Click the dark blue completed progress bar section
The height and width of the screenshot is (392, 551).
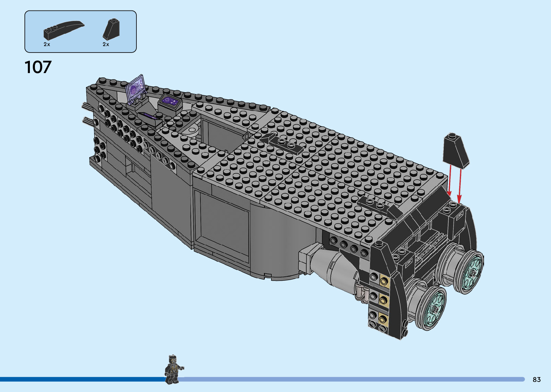click(x=83, y=379)
